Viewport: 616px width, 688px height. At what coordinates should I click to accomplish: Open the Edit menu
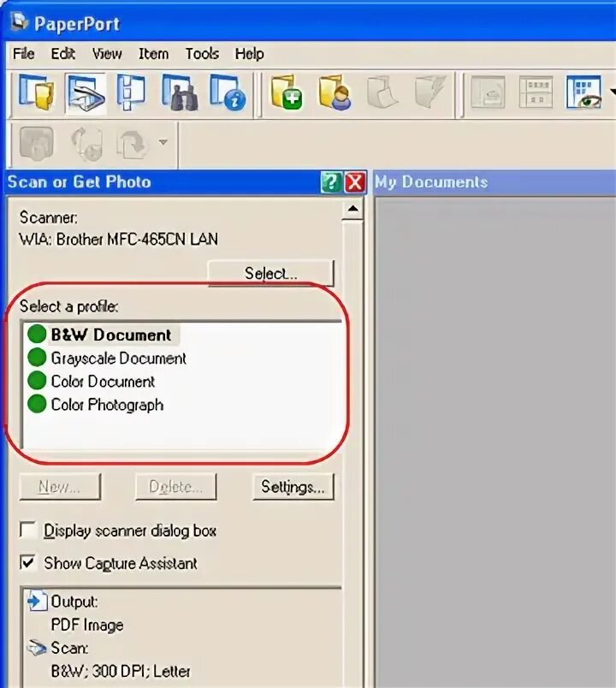[x=63, y=54]
